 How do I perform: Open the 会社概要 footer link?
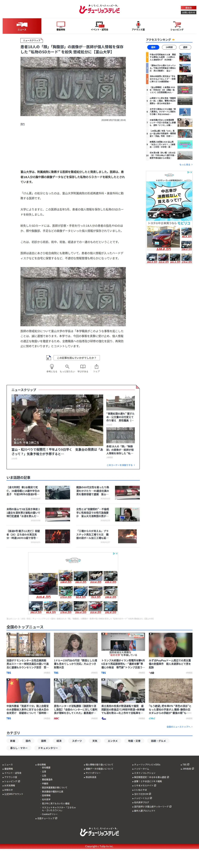(x=46, y=768)
